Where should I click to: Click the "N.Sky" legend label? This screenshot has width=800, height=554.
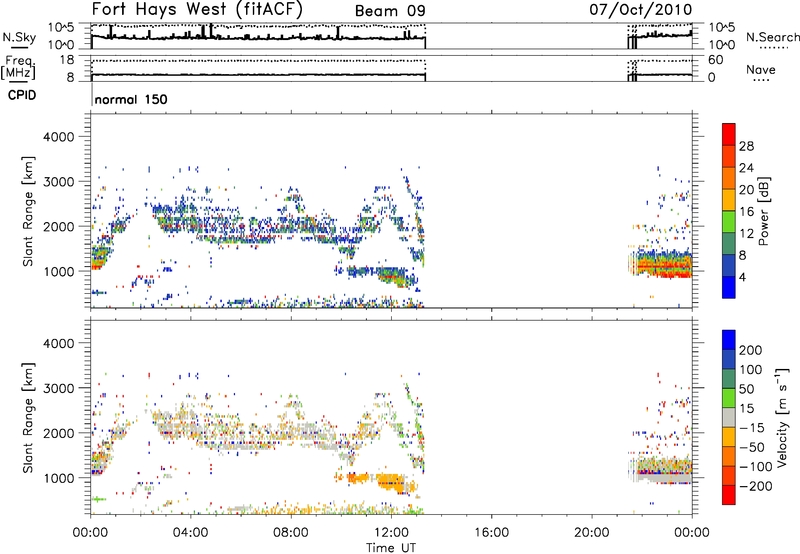[x=19, y=37]
